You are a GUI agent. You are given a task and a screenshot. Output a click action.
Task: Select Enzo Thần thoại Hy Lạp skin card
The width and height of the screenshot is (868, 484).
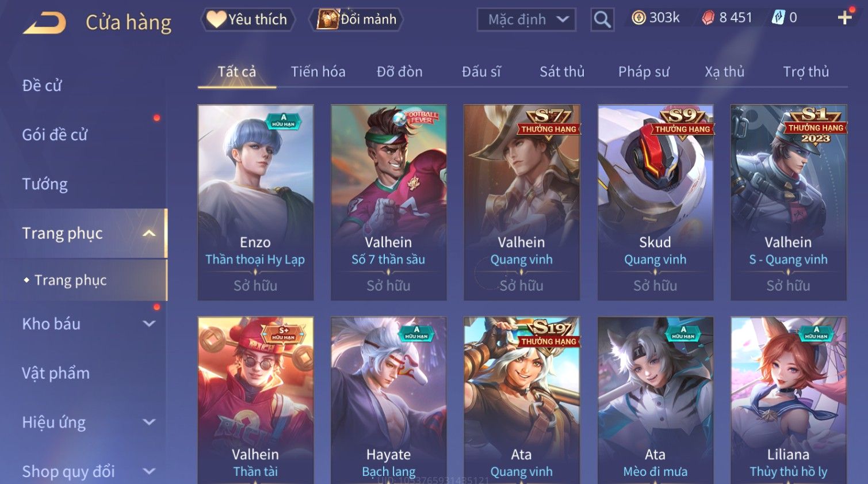pyautogui.click(x=255, y=203)
